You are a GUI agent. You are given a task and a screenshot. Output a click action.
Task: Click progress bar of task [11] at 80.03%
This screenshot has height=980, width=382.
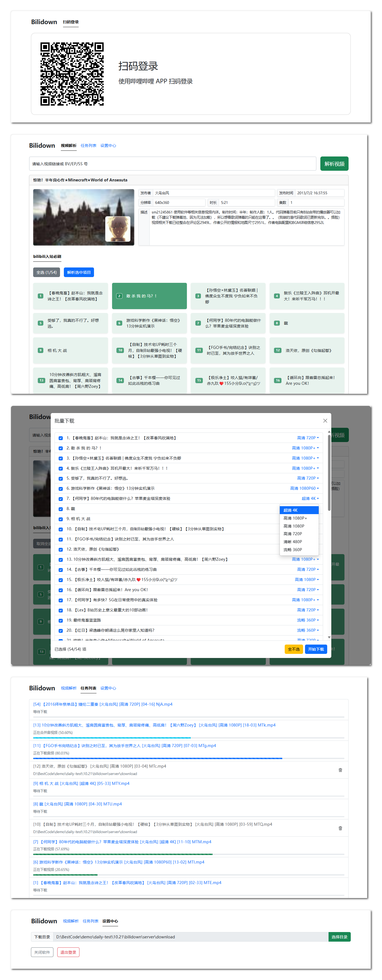coord(188,758)
